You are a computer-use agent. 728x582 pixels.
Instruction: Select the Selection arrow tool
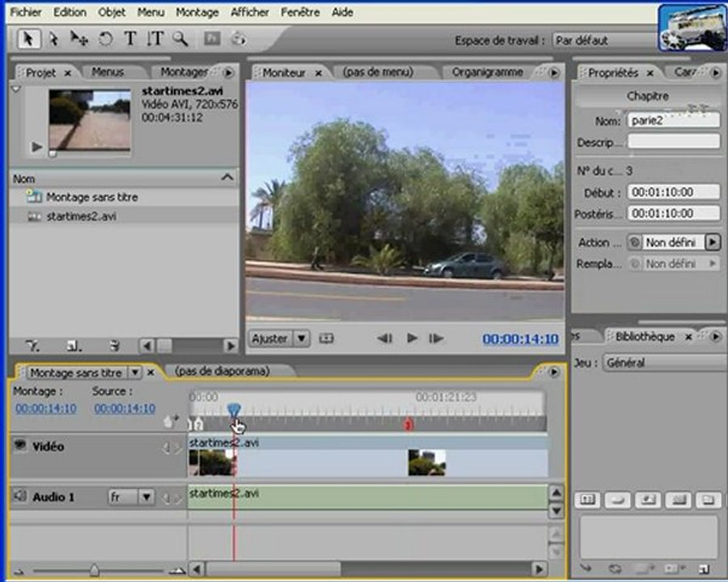(28, 39)
